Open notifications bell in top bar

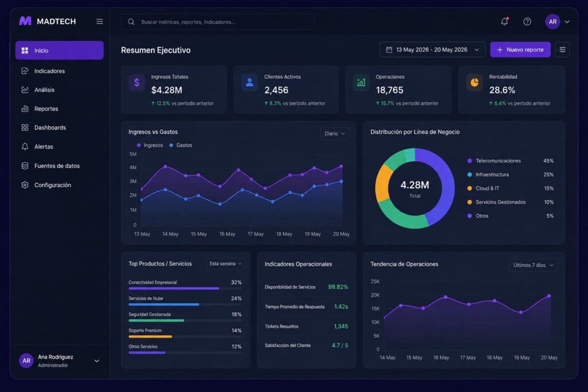point(504,21)
